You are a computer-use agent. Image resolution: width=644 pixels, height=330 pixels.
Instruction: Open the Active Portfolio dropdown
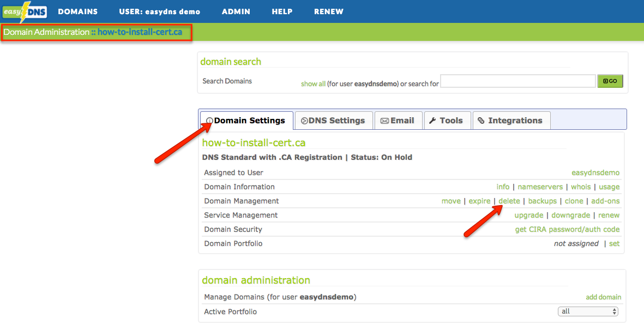[588, 311]
